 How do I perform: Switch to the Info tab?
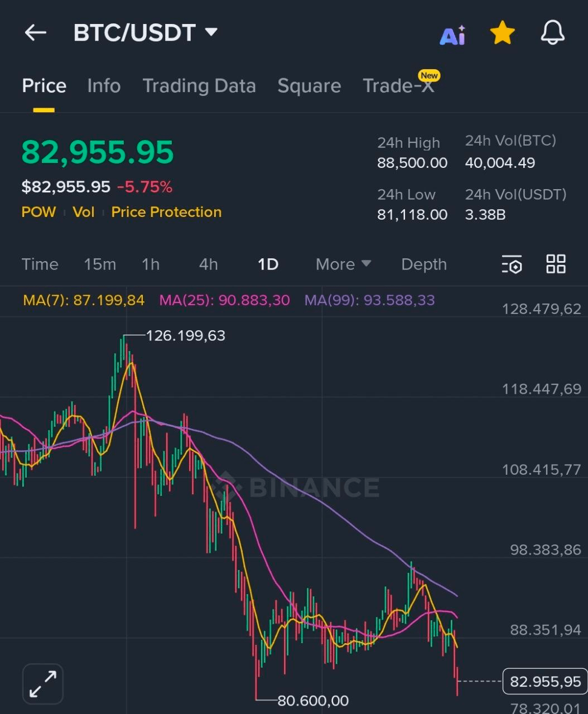coord(104,86)
